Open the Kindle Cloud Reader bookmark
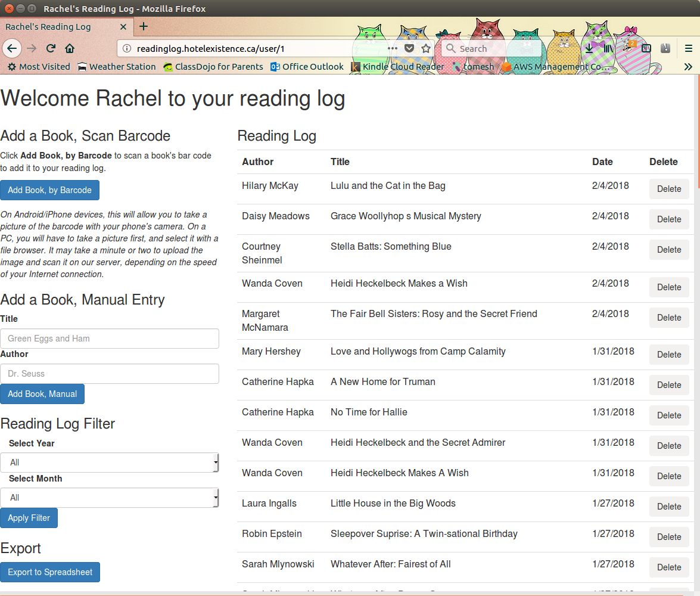This screenshot has height=596, width=700. (397, 67)
